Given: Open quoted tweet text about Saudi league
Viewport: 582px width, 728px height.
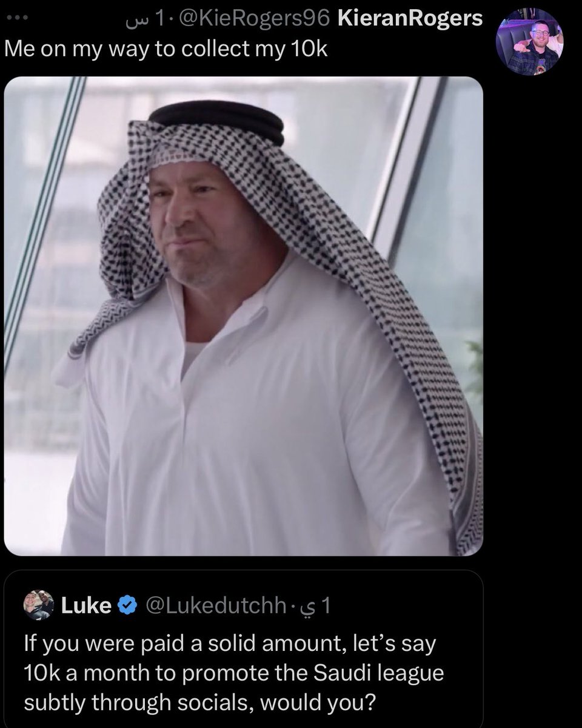Looking at the screenshot, I should [230, 672].
